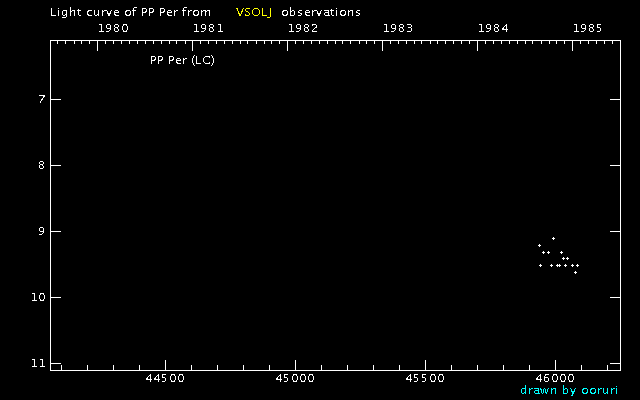Click the brightest data point in the cluster
Image resolution: width=640 pixels, height=400 pixels.
point(553,238)
